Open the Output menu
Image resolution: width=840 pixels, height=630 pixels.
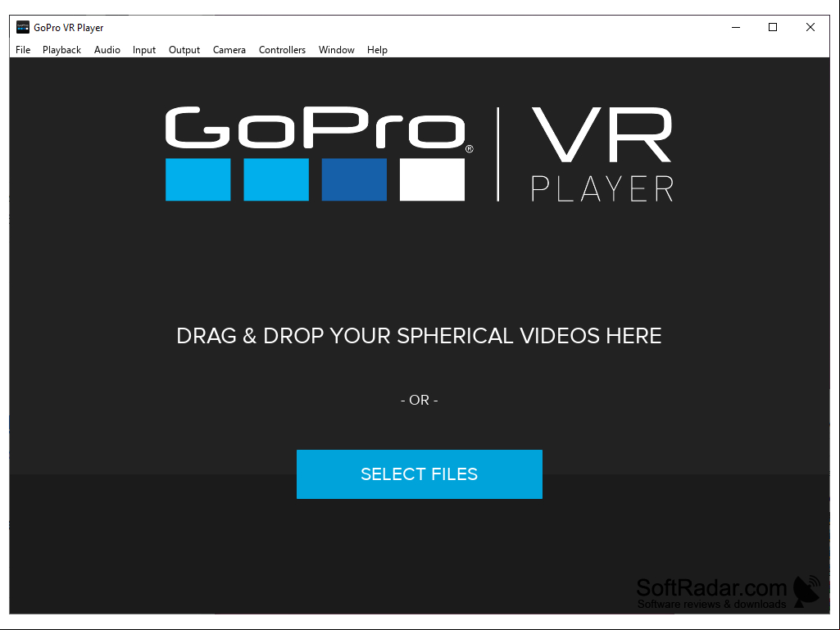click(x=184, y=50)
